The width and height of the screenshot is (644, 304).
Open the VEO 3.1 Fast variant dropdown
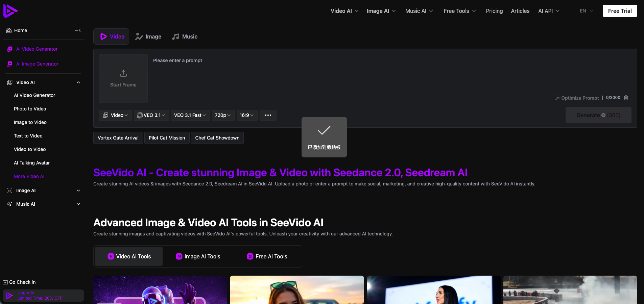(190, 115)
